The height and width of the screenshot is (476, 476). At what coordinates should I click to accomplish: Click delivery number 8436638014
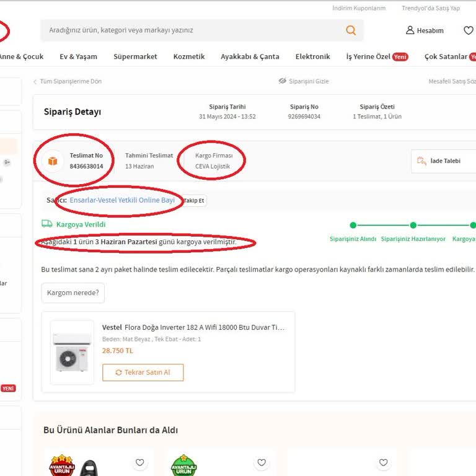click(87, 166)
